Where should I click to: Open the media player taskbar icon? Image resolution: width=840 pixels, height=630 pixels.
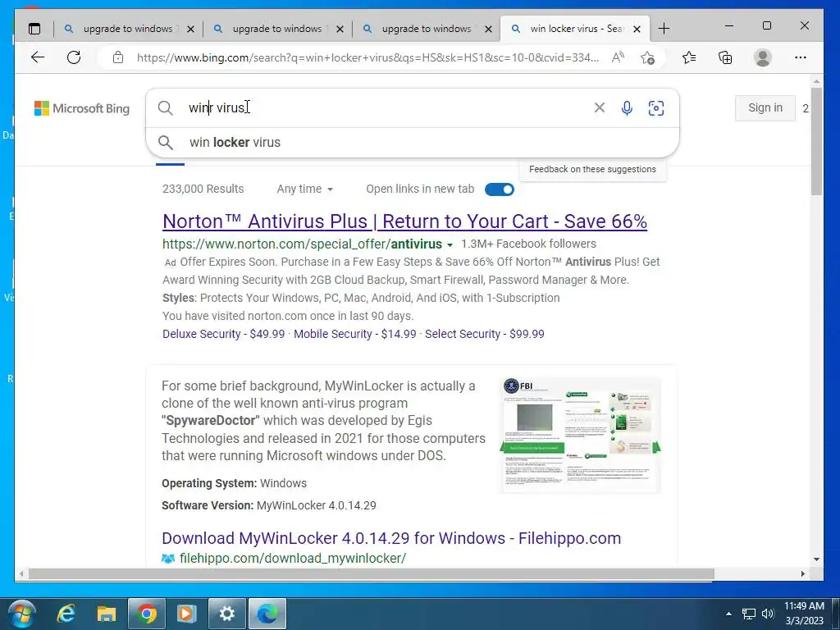click(186, 614)
